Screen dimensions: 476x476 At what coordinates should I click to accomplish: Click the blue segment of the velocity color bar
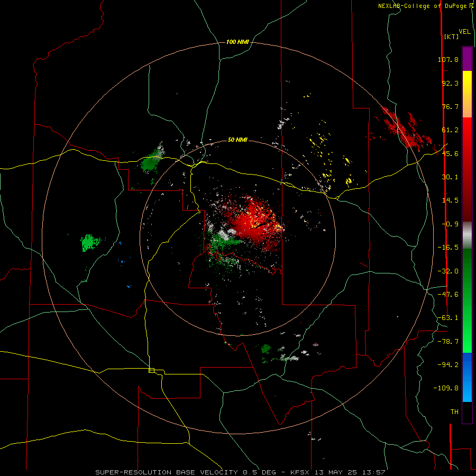pos(467,377)
